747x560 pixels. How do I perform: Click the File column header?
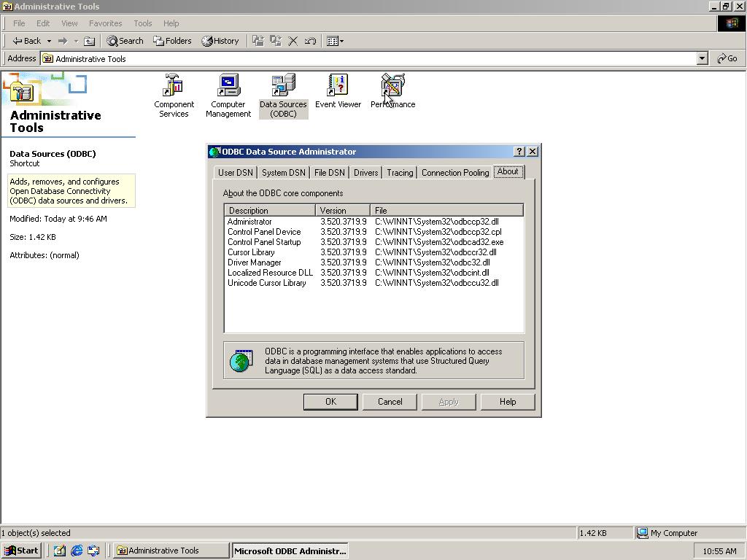(447, 210)
